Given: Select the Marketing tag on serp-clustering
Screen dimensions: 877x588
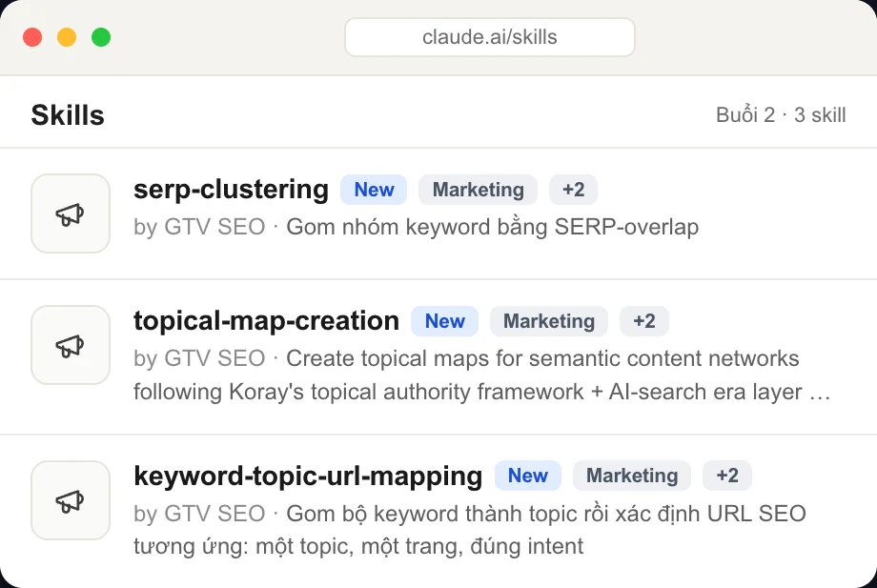Looking at the screenshot, I should [479, 190].
